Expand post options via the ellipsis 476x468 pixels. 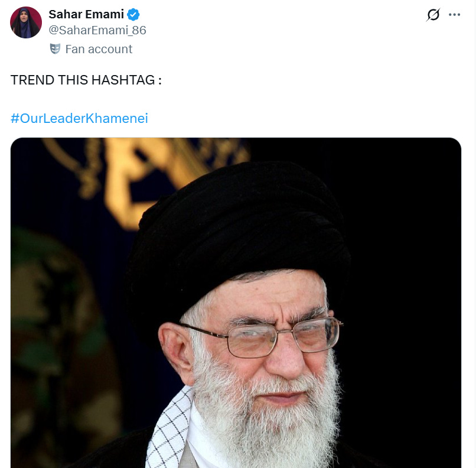click(x=454, y=15)
